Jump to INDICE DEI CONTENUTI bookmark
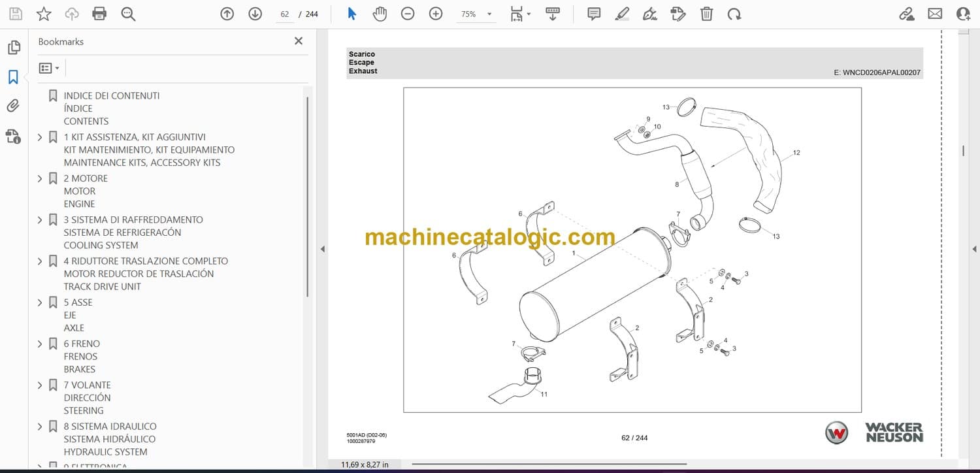 (x=111, y=95)
